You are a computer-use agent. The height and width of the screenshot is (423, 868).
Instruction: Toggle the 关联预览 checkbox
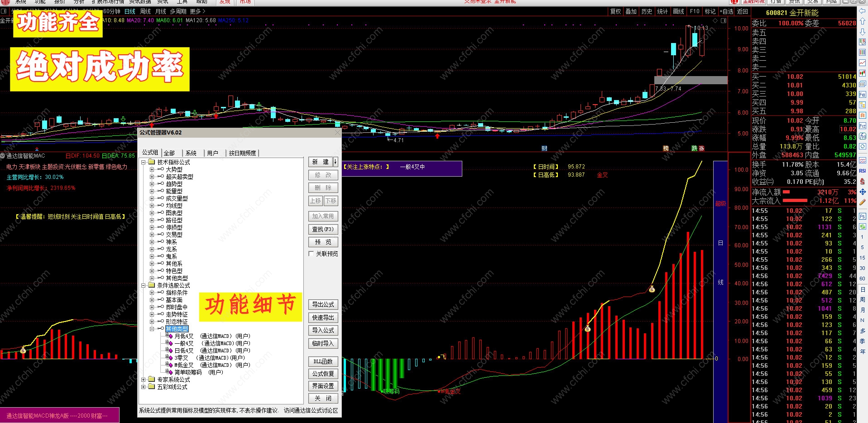311,254
